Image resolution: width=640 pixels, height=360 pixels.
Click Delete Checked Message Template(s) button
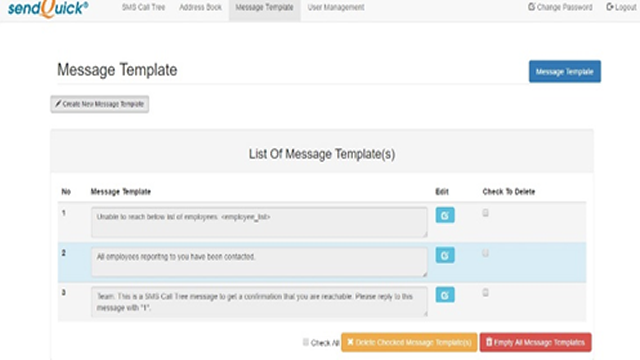click(x=409, y=342)
